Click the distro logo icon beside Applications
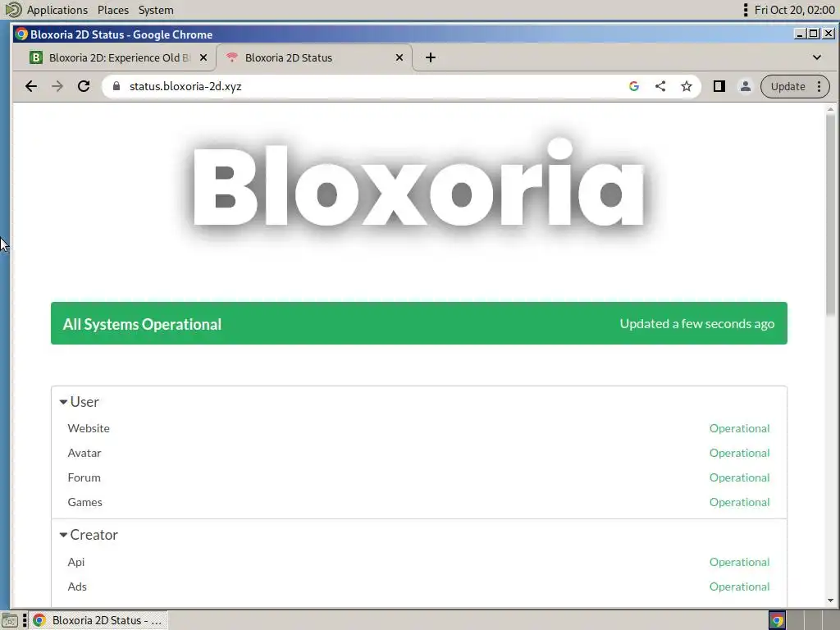 click(13, 10)
